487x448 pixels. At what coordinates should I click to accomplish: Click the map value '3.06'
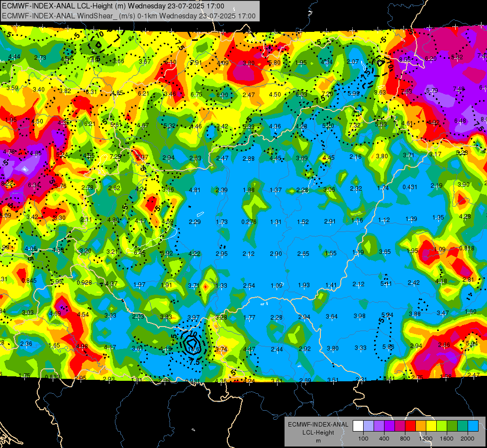(329, 189)
